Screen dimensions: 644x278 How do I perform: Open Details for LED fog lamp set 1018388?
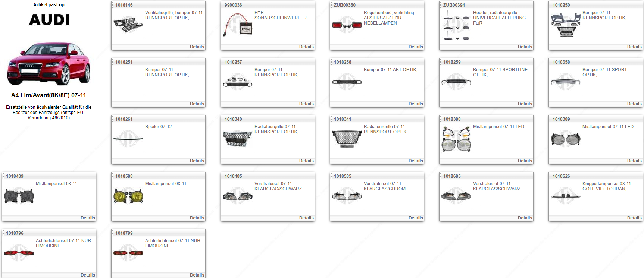pos(525,161)
